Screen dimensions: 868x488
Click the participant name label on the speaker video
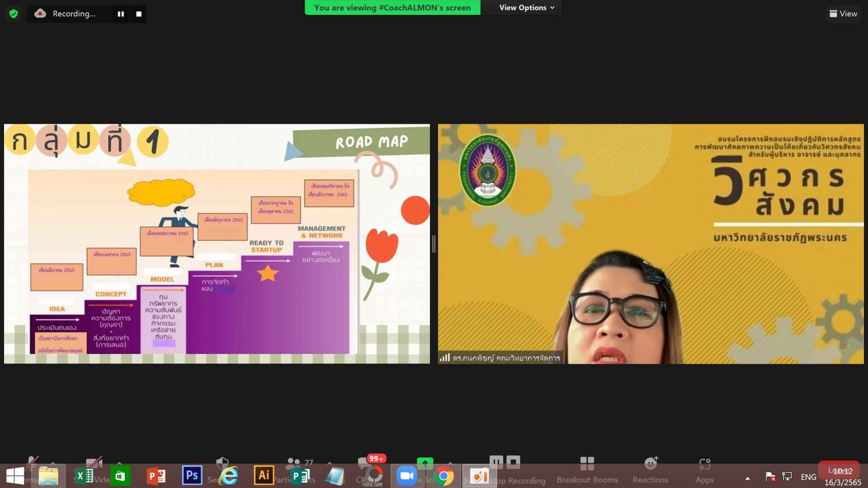[506, 358]
